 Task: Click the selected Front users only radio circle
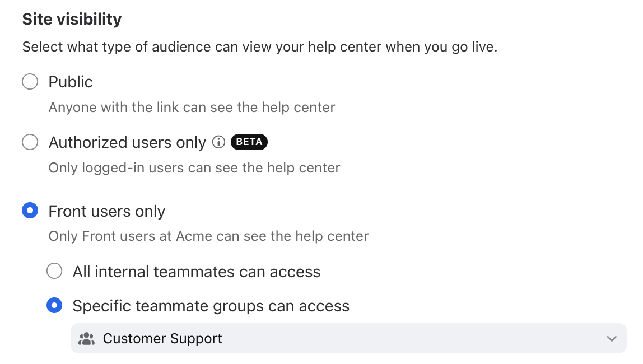tap(30, 211)
